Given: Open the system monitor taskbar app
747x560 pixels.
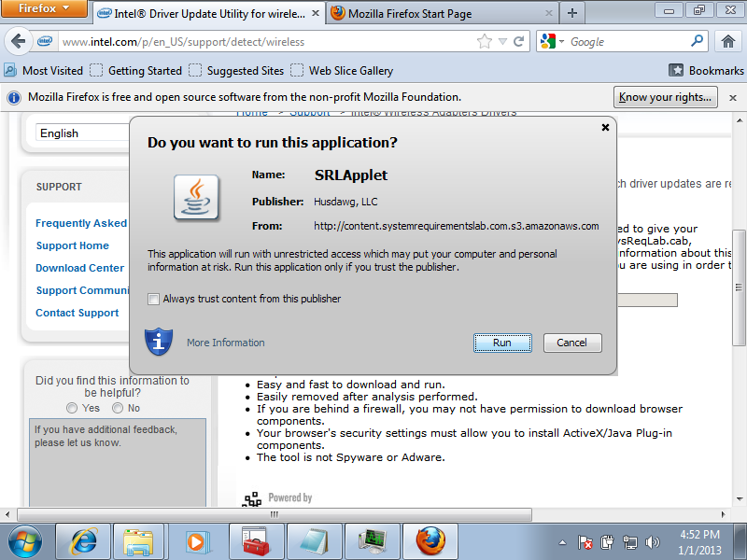Looking at the screenshot, I should [x=372, y=542].
